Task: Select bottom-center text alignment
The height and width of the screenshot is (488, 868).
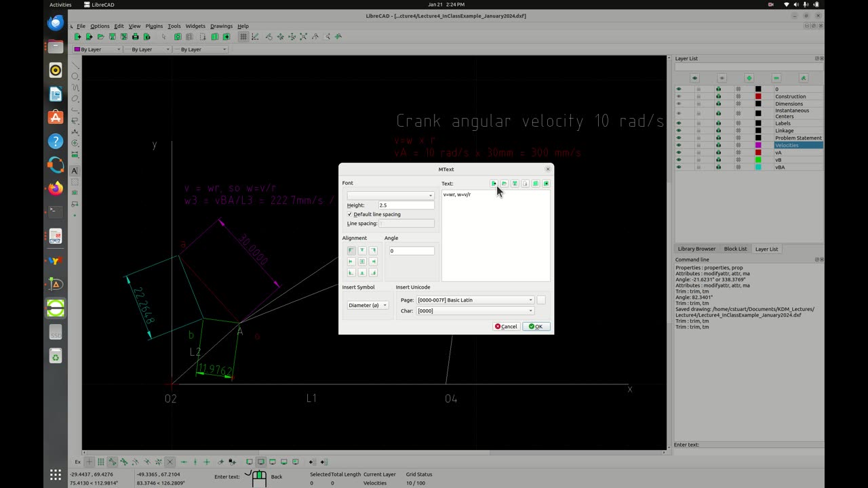Action: [x=362, y=272]
